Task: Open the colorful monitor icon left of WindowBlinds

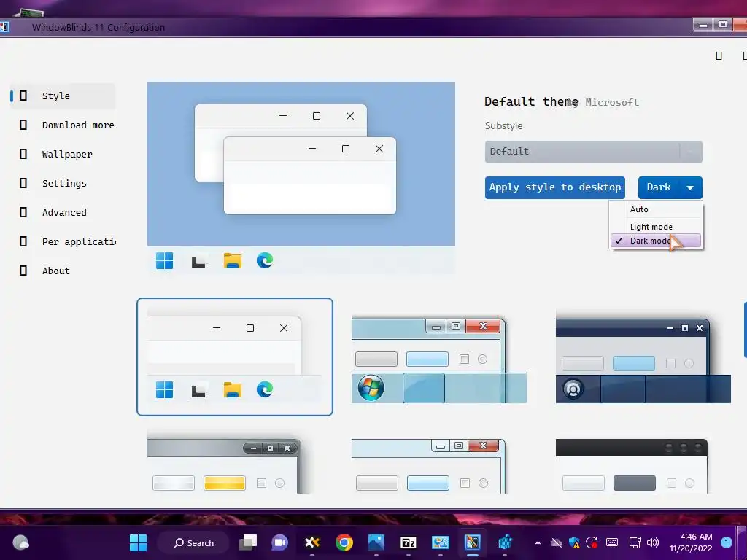Action: (440, 542)
